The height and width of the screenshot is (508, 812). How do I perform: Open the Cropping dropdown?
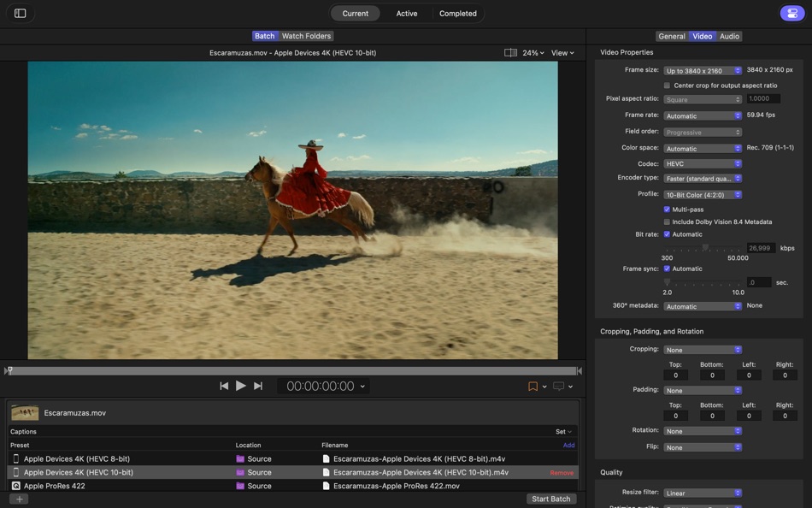click(x=703, y=350)
